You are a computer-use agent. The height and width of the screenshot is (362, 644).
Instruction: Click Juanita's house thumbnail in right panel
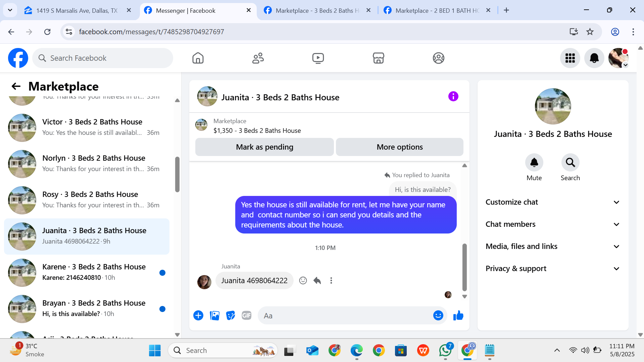click(553, 106)
